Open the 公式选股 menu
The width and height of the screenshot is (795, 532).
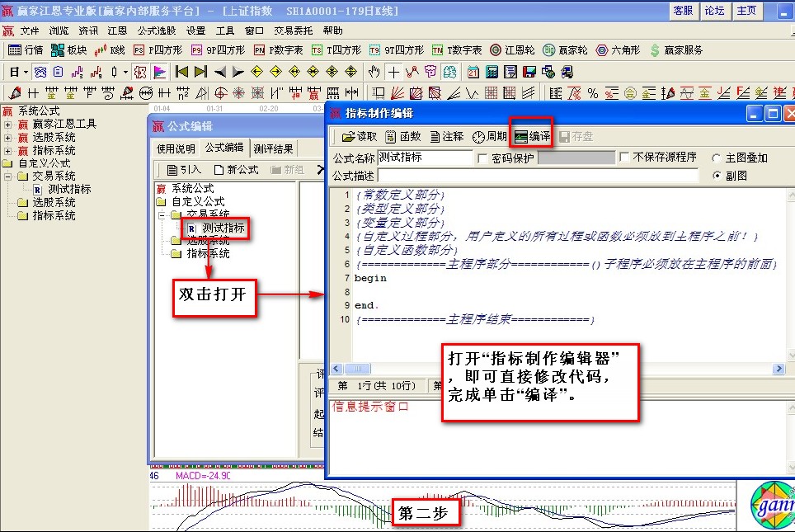click(x=156, y=31)
